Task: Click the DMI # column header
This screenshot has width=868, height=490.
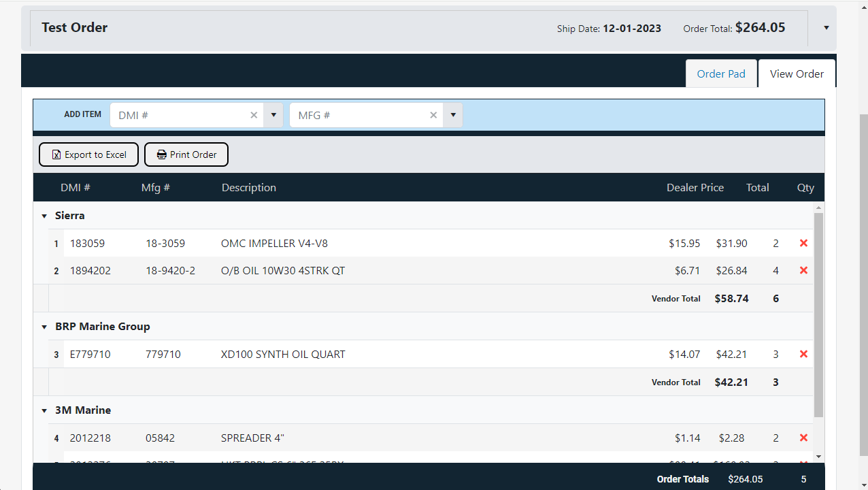Action: tap(76, 187)
